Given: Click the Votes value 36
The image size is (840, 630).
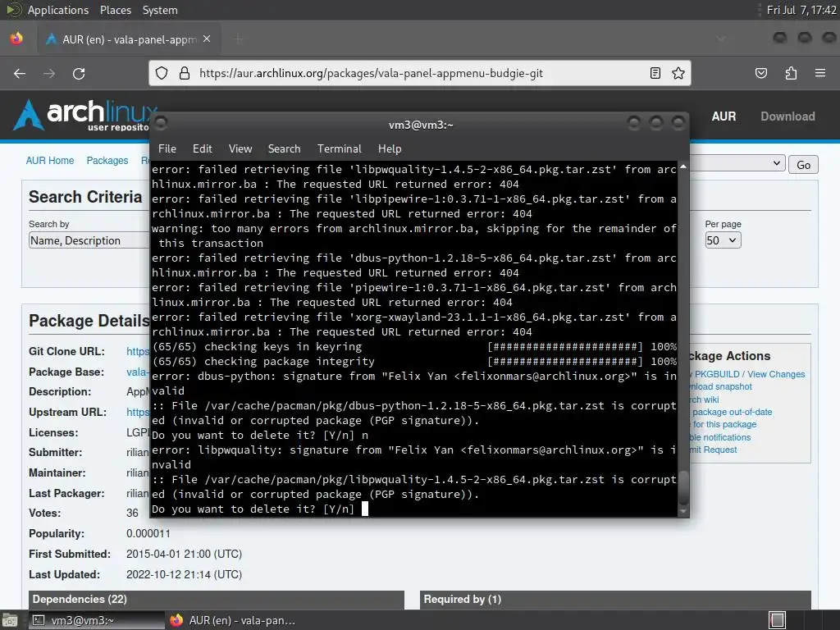Looking at the screenshot, I should coord(132,514).
